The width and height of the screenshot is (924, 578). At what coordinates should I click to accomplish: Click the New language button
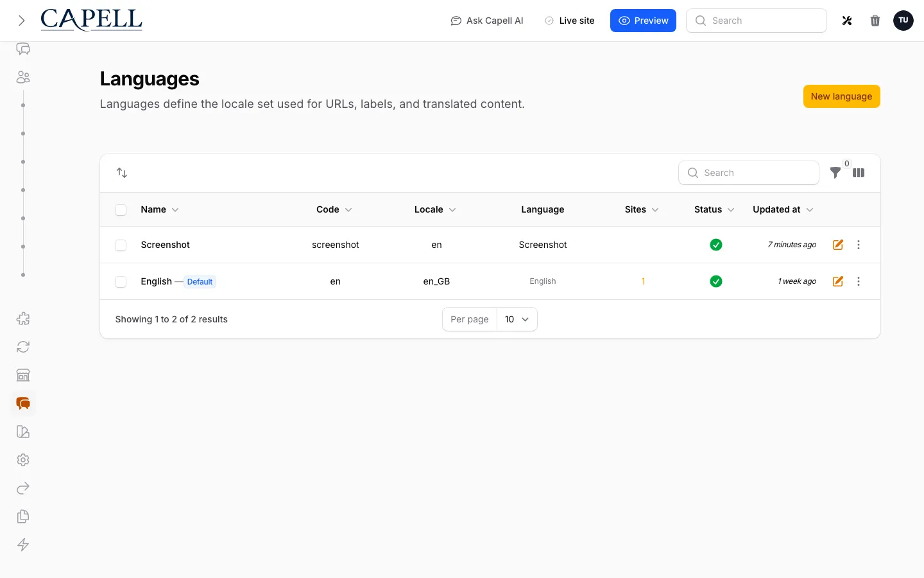tap(842, 96)
